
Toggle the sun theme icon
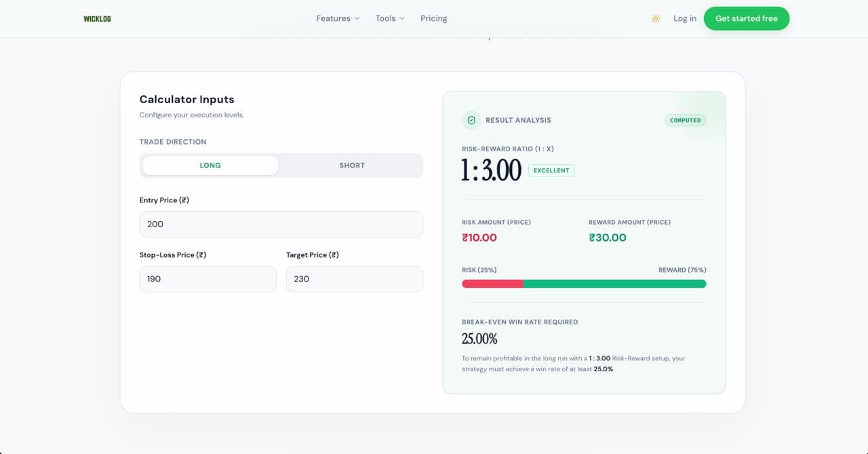[656, 18]
